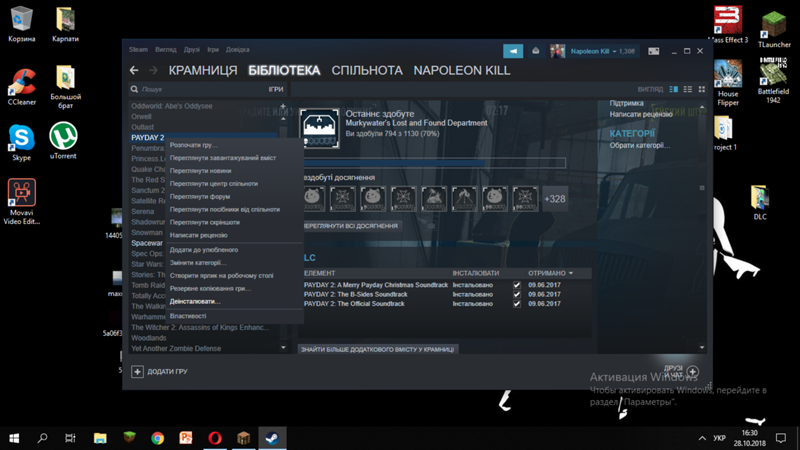Image resolution: width=800 pixels, height=450 pixels.
Task: Open uTorrent desktop shortcut
Action: [x=64, y=140]
